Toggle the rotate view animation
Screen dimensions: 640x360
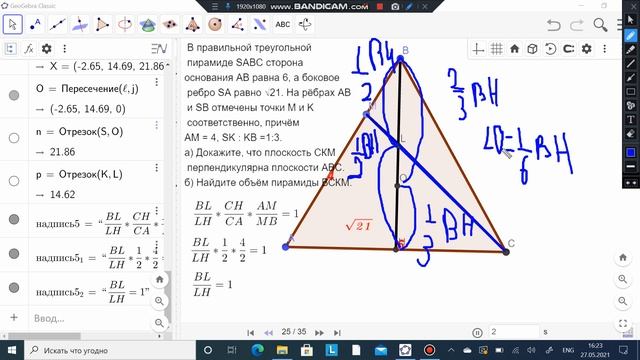click(550, 49)
